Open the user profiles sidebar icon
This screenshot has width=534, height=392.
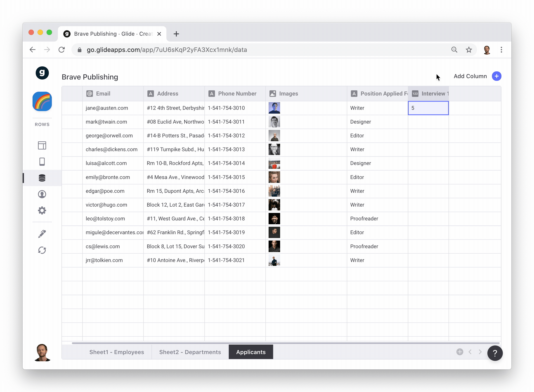pyautogui.click(x=42, y=194)
